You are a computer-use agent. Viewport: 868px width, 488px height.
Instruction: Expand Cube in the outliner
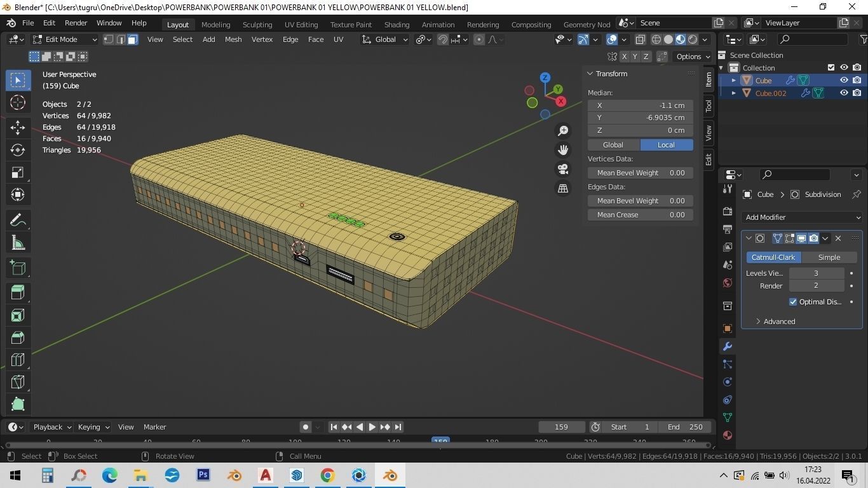tap(734, 81)
